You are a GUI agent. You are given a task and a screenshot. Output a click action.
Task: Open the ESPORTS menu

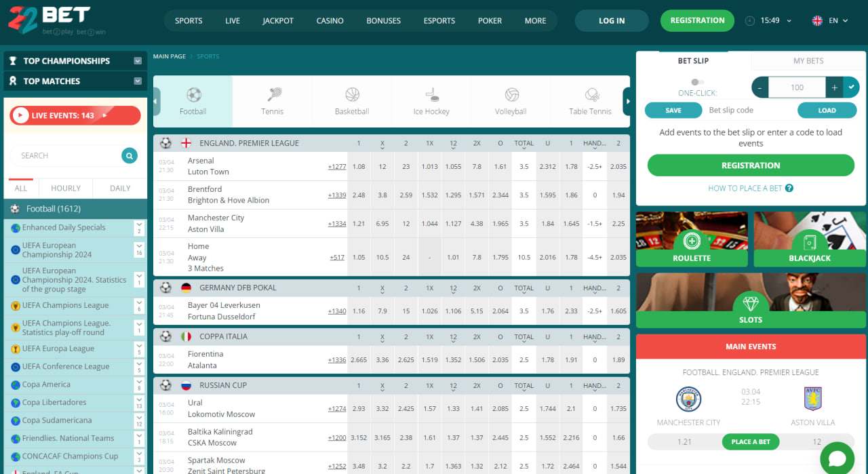[439, 21]
